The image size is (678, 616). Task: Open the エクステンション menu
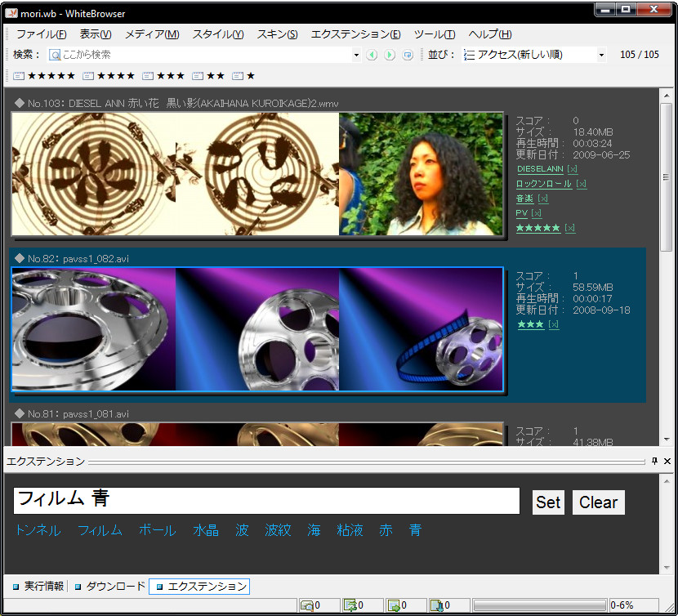(355, 34)
